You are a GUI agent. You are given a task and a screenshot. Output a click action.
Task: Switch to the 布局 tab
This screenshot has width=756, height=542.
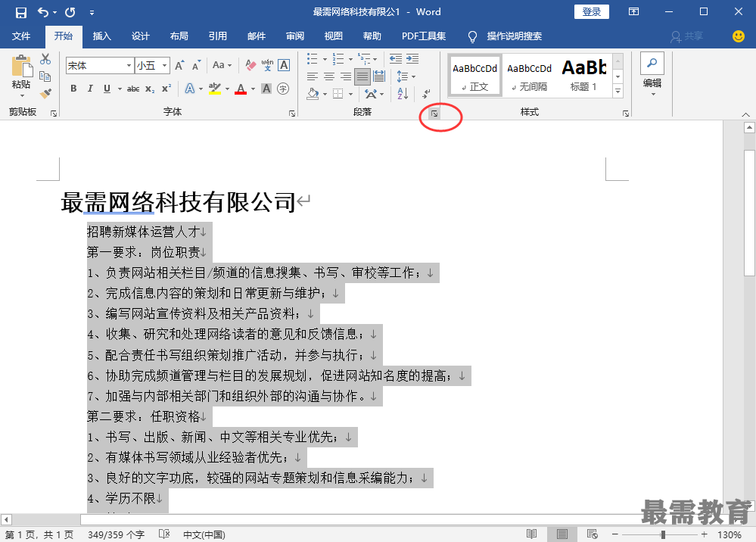[179, 36]
